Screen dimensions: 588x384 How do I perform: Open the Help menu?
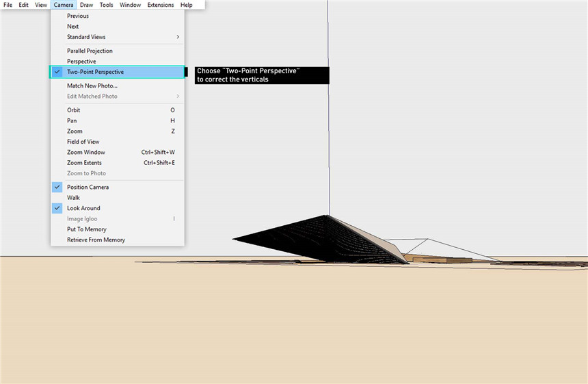click(186, 5)
